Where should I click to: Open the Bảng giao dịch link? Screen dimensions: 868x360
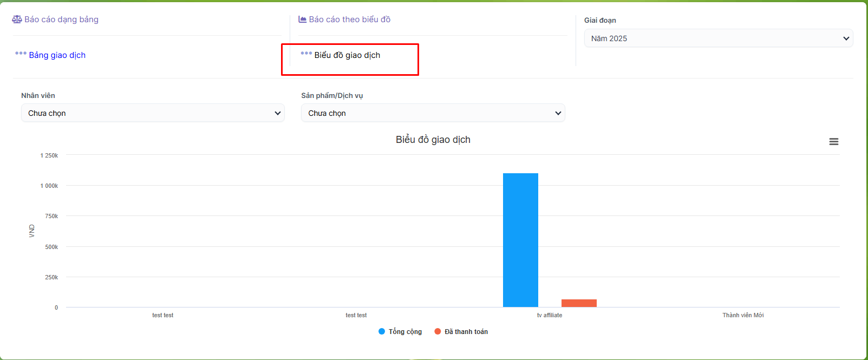[x=57, y=55]
